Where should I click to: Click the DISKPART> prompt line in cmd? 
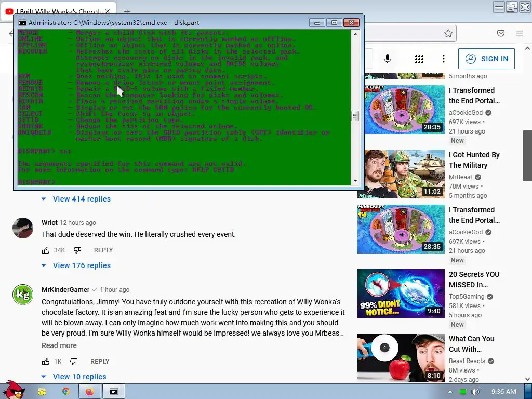tap(36, 182)
